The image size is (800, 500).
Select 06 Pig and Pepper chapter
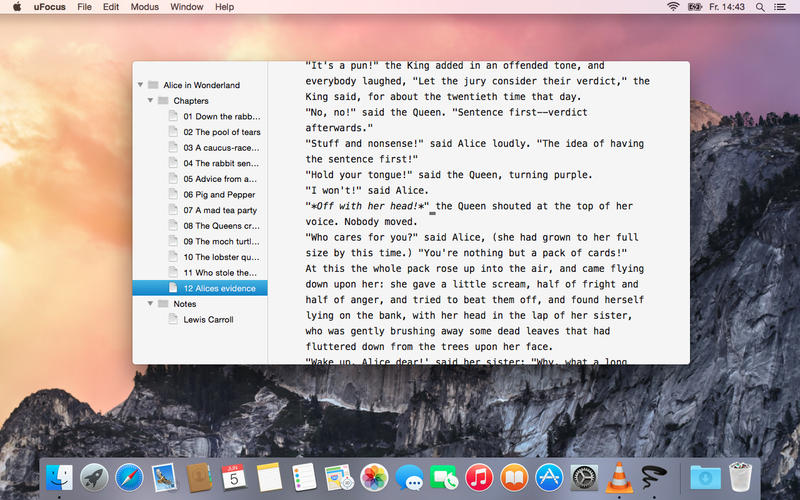point(218,194)
